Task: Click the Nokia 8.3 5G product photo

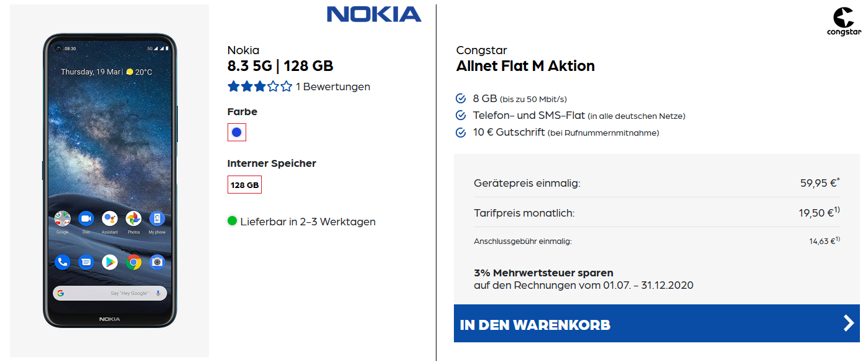Action: (109, 180)
